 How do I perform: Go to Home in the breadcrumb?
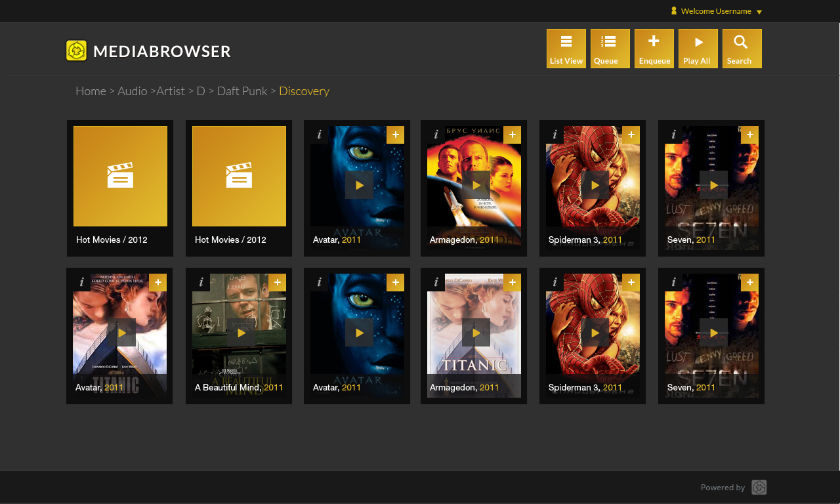tap(91, 91)
